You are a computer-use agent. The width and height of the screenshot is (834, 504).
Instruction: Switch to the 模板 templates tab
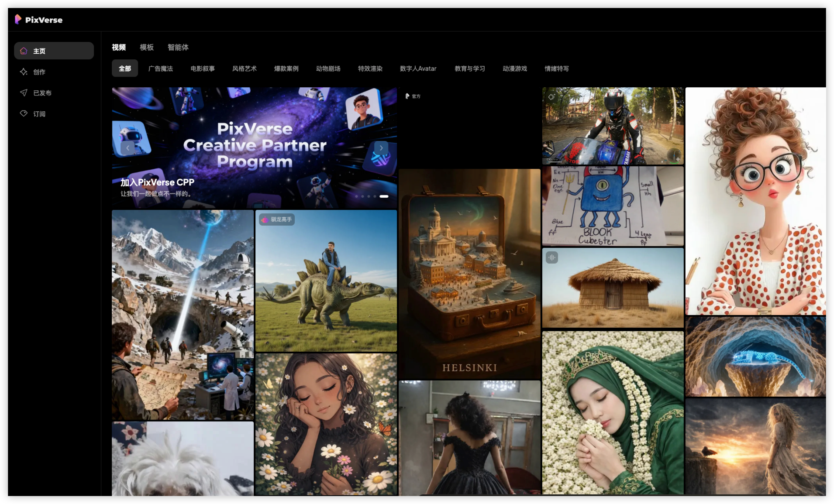146,47
